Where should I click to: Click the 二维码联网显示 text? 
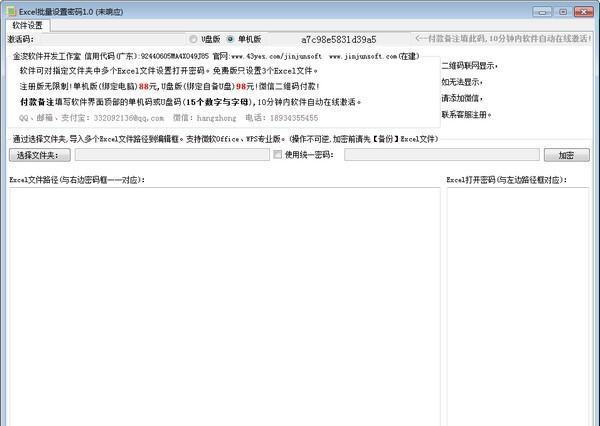pos(470,66)
